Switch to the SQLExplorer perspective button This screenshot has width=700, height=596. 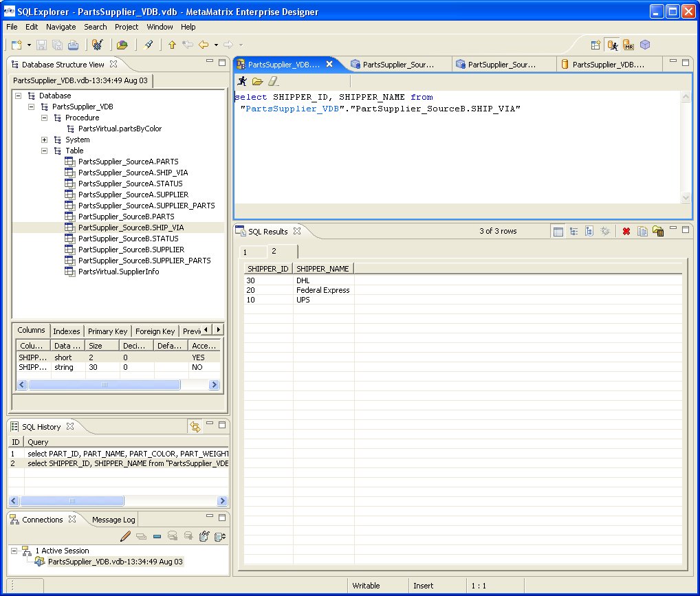[612, 45]
